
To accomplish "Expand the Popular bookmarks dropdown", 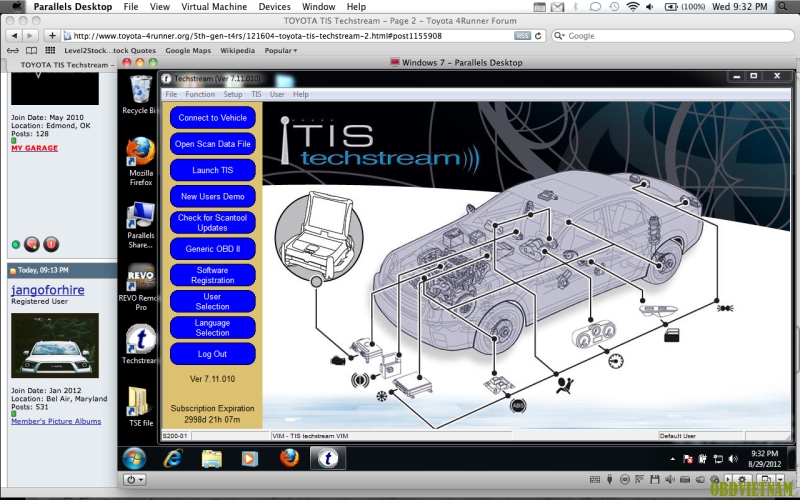I will [281, 51].
